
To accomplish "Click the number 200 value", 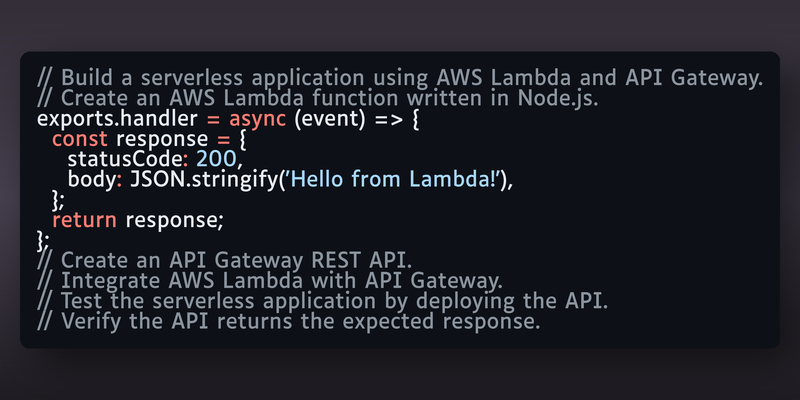I will (216, 160).
